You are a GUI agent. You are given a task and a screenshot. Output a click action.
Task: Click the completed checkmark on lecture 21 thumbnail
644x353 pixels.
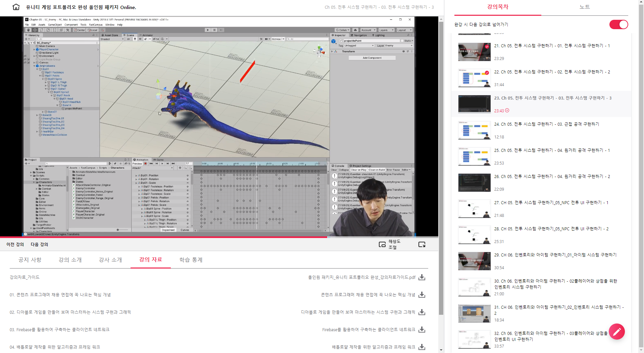pos(487,47)
